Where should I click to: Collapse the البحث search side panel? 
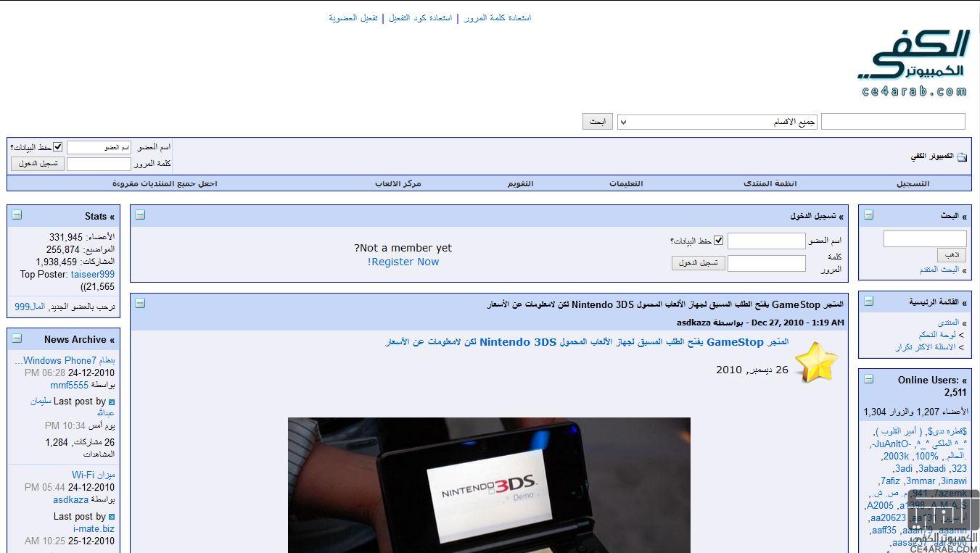[868, 215]
